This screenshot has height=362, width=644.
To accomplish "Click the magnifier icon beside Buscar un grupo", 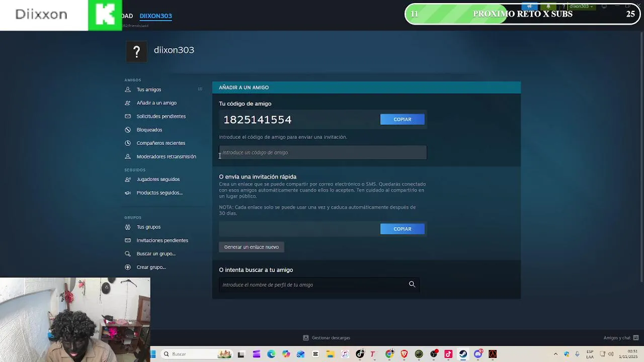I will [x=128, y=254].
